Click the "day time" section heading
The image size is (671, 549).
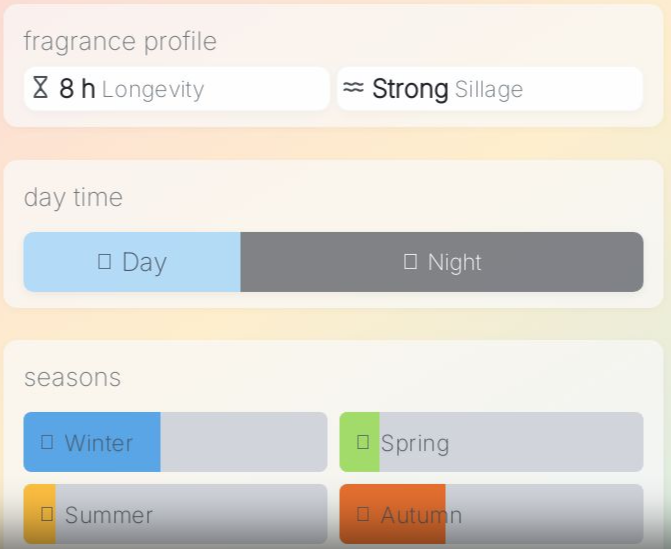[x=73, y=197]
